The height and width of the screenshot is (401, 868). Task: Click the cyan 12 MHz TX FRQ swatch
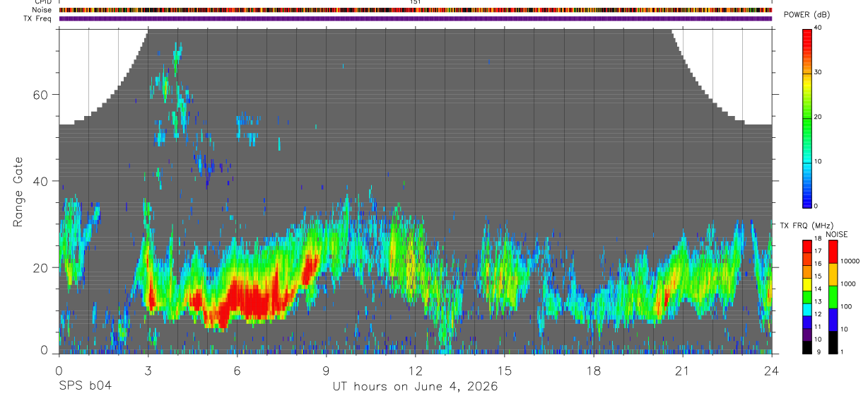click(807, 313)
